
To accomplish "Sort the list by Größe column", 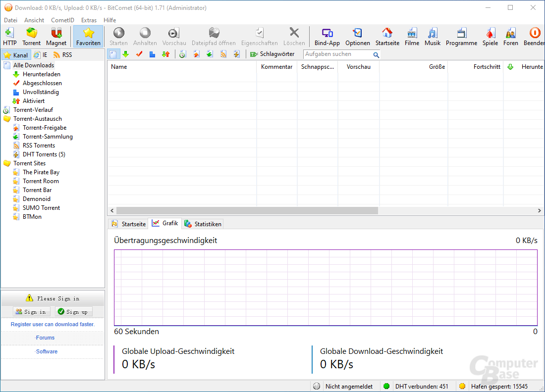I will (413, 67).
